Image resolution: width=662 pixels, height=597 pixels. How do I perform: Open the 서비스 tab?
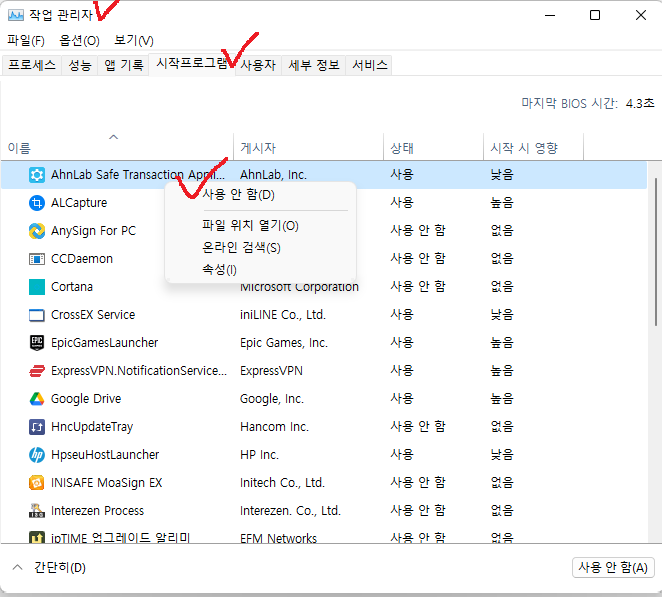[369, 65]
